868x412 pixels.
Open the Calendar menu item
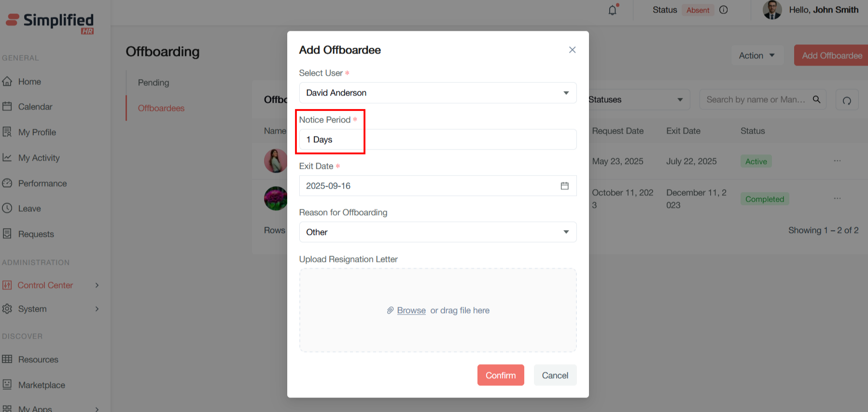pos(35,107)
